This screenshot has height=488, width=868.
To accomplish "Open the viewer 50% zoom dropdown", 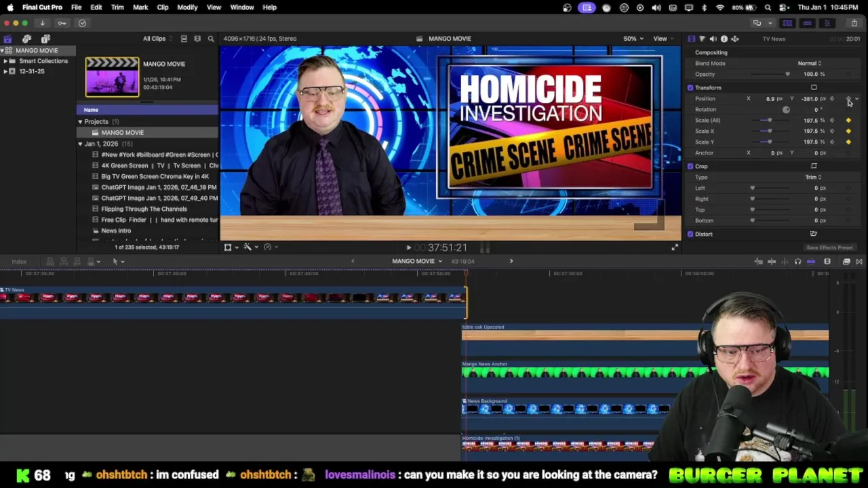I will (633, 39).
